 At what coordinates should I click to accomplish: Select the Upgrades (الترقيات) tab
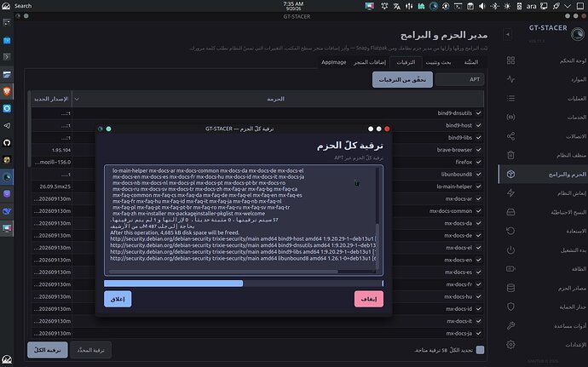pyautogui.click(x=406, y=62)
